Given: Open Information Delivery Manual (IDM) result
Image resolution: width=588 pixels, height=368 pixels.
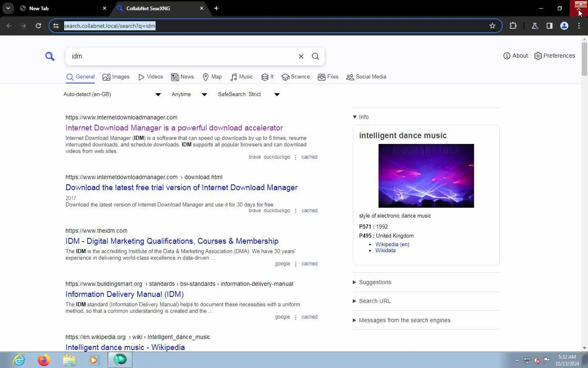Looking at the screenshot, I should click(125, 294).
